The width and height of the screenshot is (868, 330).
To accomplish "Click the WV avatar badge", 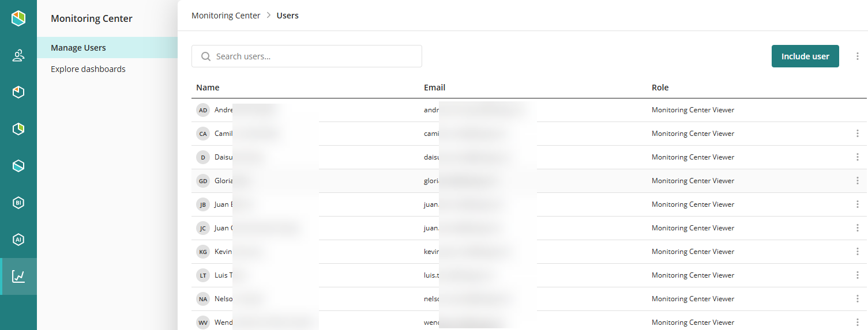I will [x=203, y=323].
